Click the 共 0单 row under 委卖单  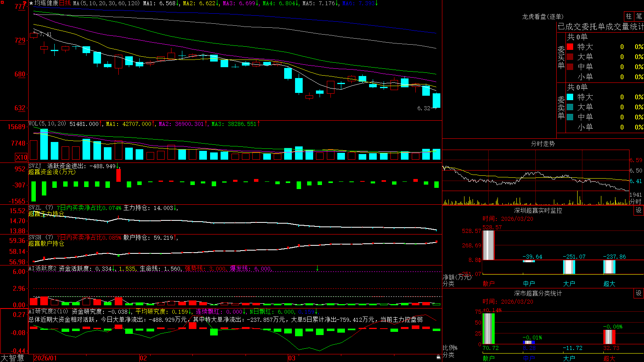(x=577, y=87)
